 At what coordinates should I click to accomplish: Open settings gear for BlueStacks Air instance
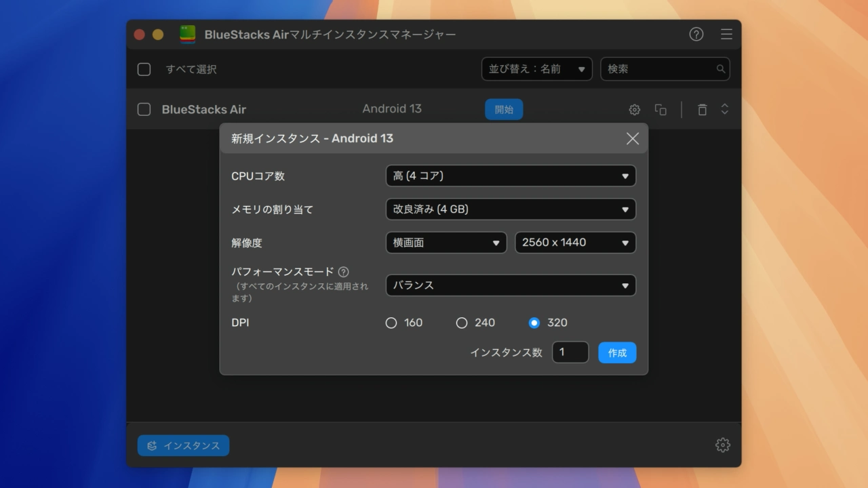click(635, 110)
